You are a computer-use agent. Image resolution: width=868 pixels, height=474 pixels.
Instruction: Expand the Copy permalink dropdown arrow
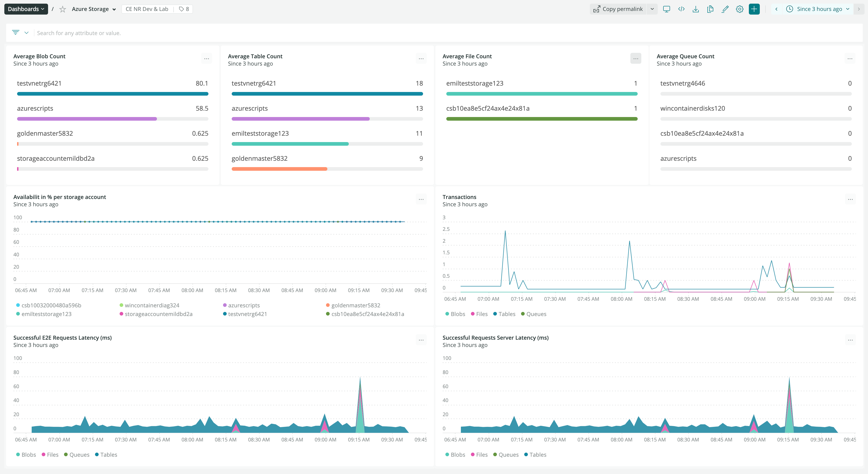(x=652, y=9)
